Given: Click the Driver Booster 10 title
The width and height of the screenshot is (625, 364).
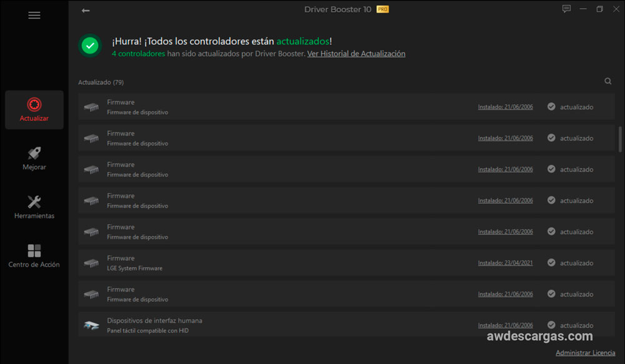Looking at the screenshot, I should pyautogui.click(x=337, y=9).
